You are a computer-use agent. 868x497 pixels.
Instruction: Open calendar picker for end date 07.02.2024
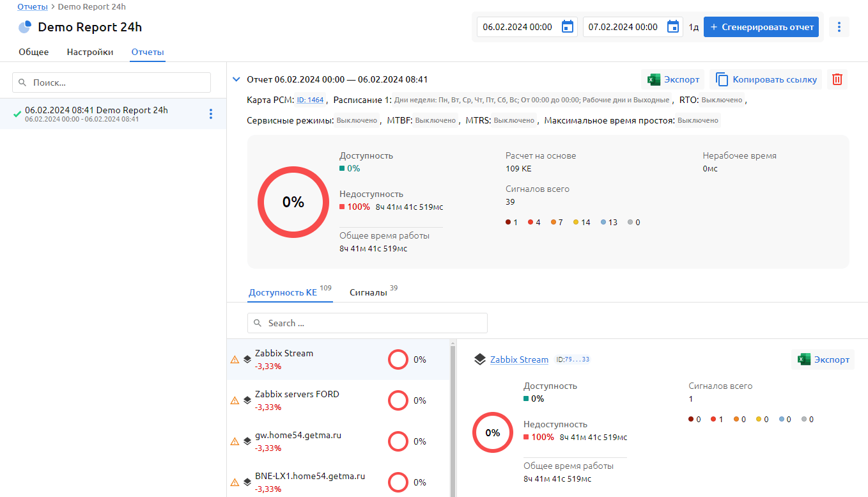672,27
